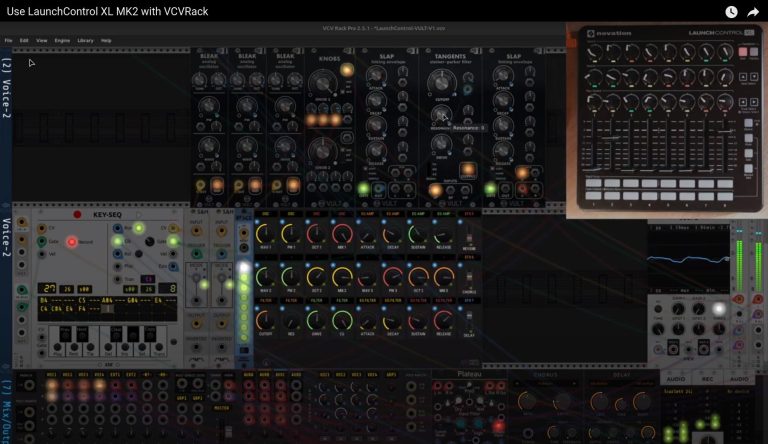
Task: Click the (2) Voice-2 strip label
Action: click(6, 88)
